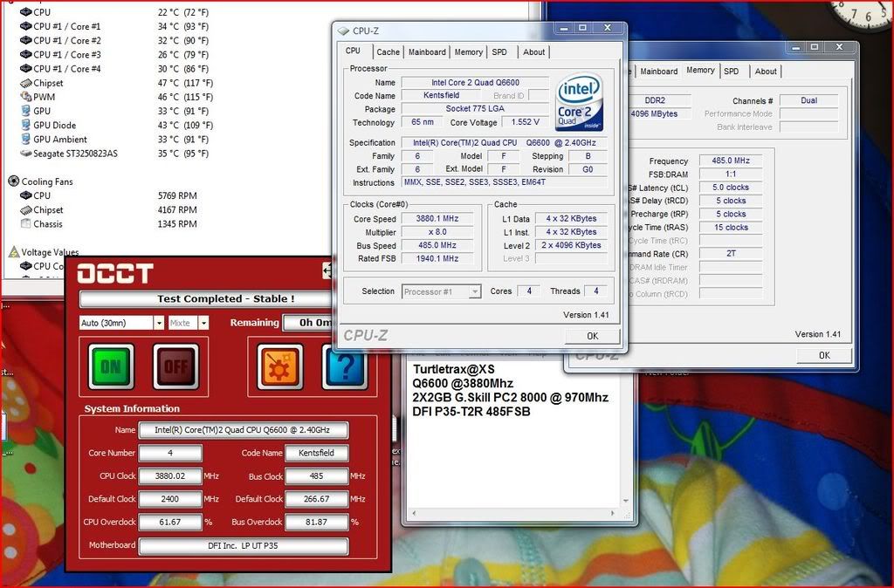The image size is (894, 588).
Task: Click the GPU Diode sensor icon
Action: pyautogui.click(x=25, y=125)
